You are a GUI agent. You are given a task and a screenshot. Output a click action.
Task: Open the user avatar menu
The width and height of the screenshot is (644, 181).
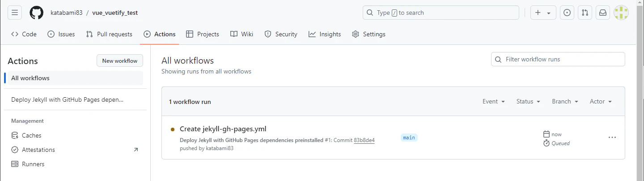click(x=621, y=13)
